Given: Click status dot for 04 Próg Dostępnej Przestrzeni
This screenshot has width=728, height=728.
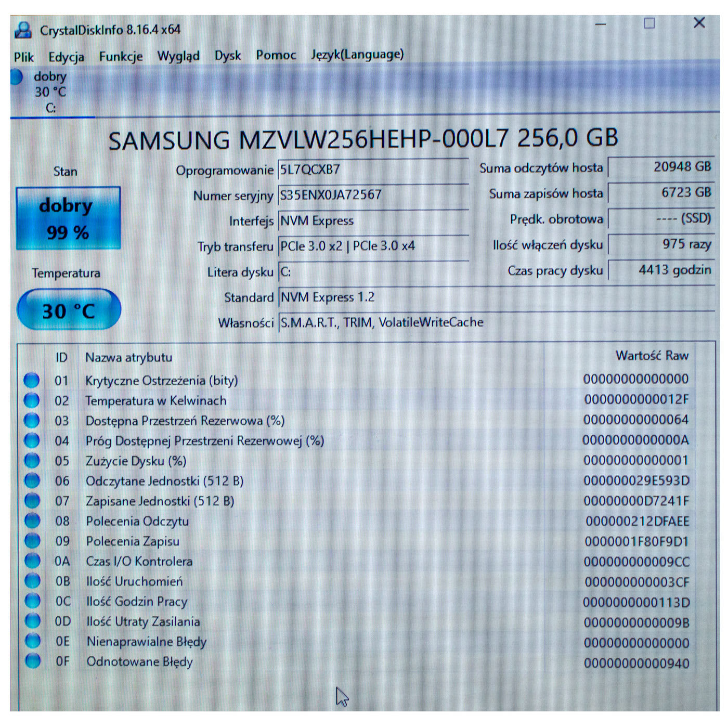Looking at the screenshot, I should click(x=32, y=440).
